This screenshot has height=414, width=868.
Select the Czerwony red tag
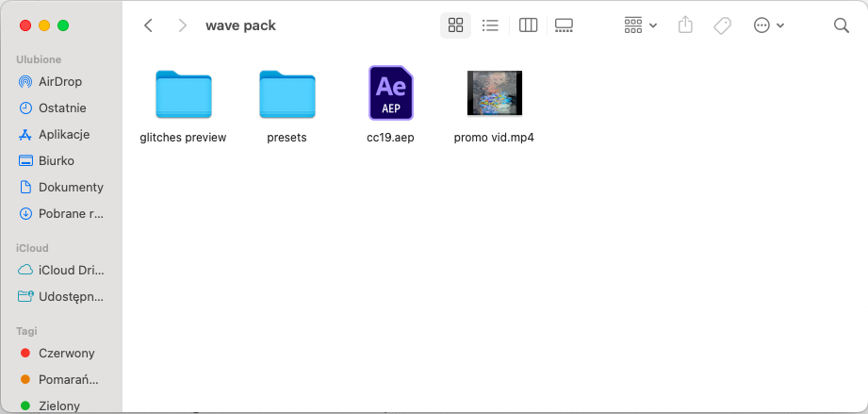tap(66, 353)
